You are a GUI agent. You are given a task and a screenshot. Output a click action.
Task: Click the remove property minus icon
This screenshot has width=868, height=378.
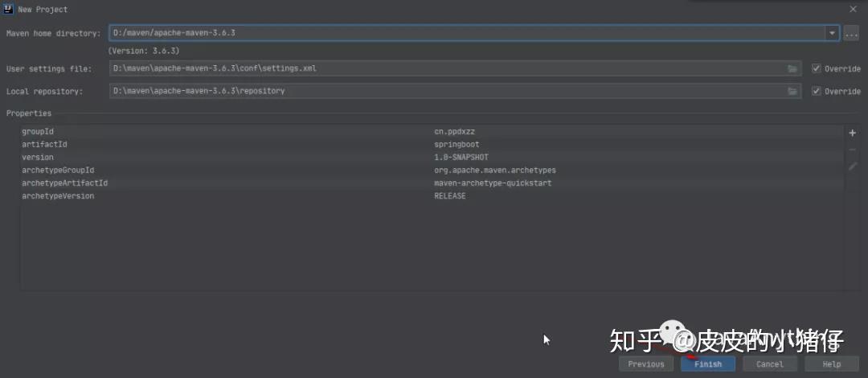[853, 150]
